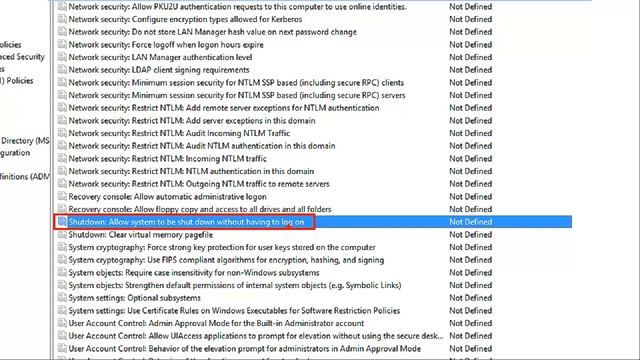Click the icon beside 'System settings: Optional subsystems'

coord(62,298)
